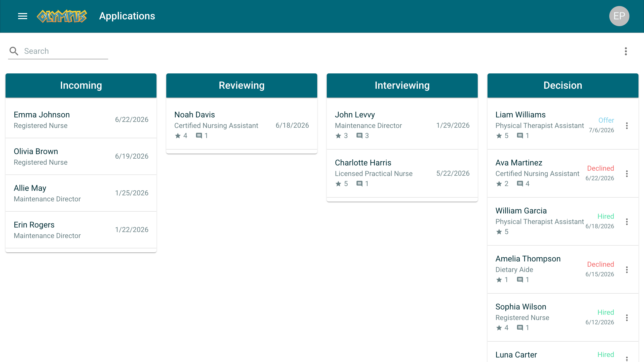Open Sophia Wilson card options menu
The height and width of the screenshot is (362, 644).
(x=627, y=318)
